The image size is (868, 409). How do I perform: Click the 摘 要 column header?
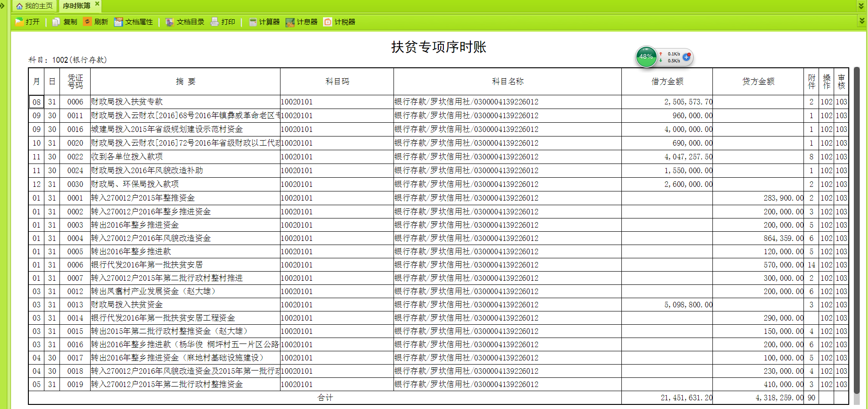[x=185, y=82]
